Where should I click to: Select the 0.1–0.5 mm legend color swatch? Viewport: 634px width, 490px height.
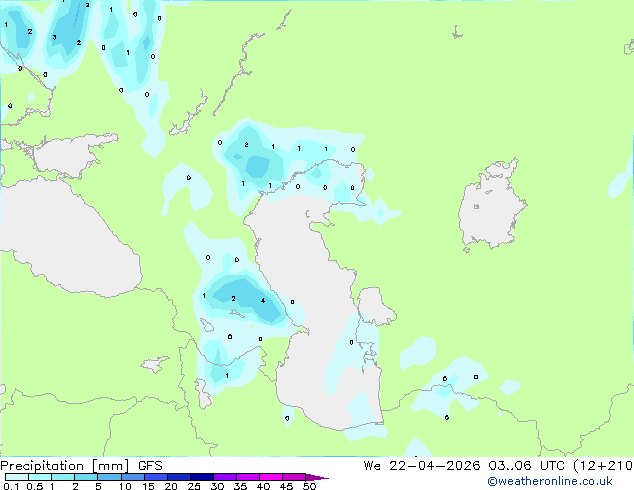[x=17, y=477]
